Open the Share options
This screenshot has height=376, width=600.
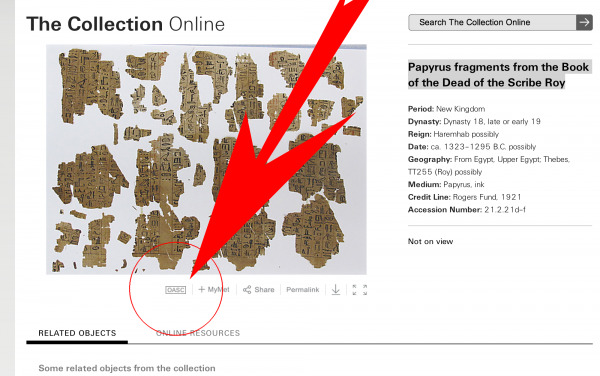coord(259,290)
